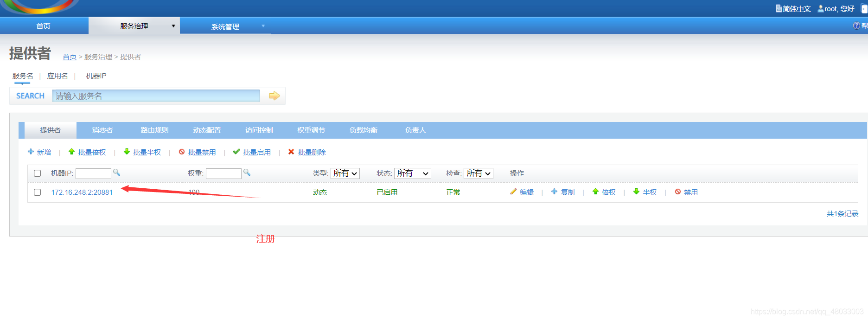868x320 pixels.
Task: Click the magnifier icon next to 机器IP field
Action: (x=117, y=173)
